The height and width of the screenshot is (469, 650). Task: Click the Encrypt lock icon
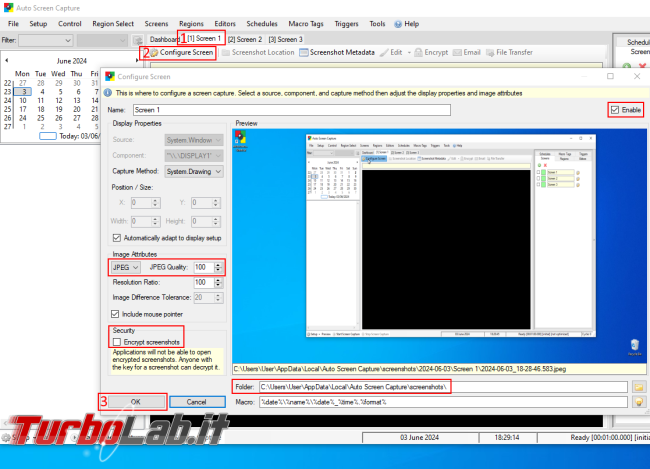[x=419, y=52]
